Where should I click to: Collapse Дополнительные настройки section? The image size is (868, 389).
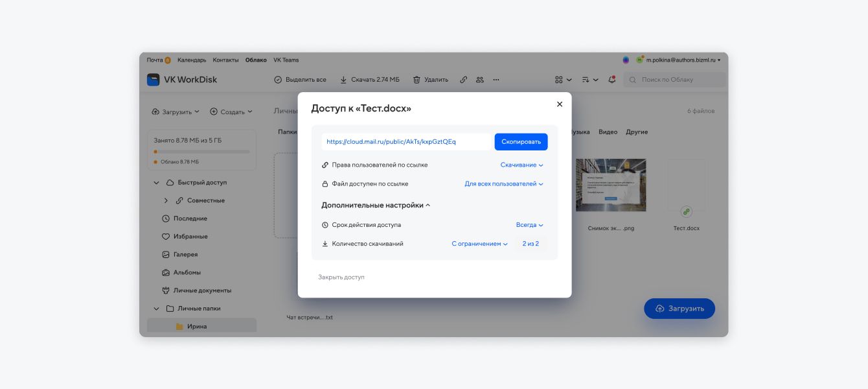[376, 205]
